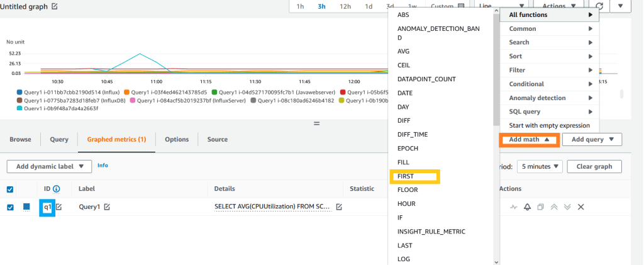The width and height of the screenshot is (644, 265).
Task: Click the edit ID pencil for q1
Action: coord(58,206)
